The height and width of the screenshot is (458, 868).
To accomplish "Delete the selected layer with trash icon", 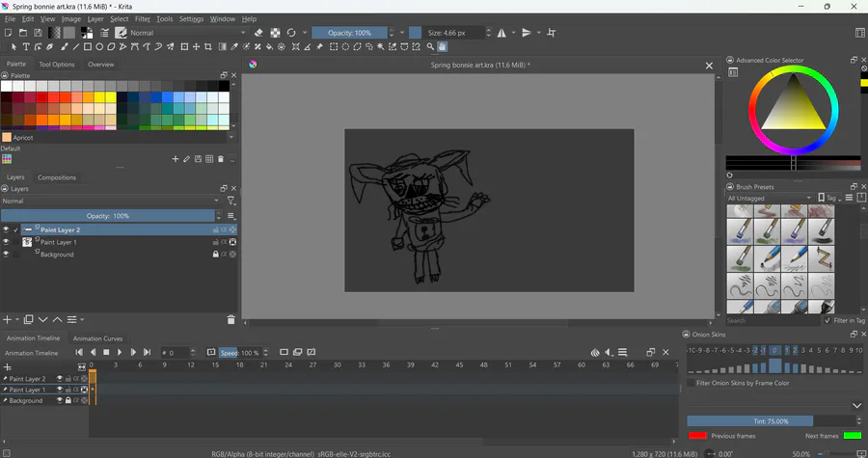I will pyautogui.click(x=231, y=320).
